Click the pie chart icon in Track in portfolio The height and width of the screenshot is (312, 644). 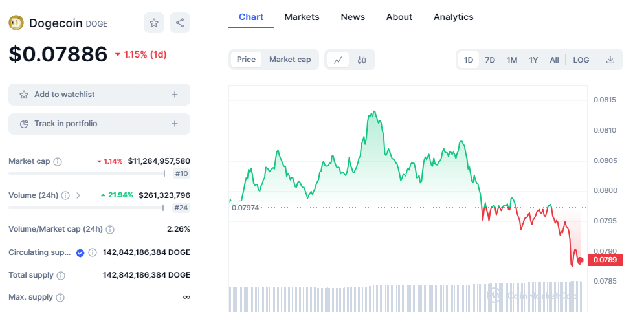24,124
